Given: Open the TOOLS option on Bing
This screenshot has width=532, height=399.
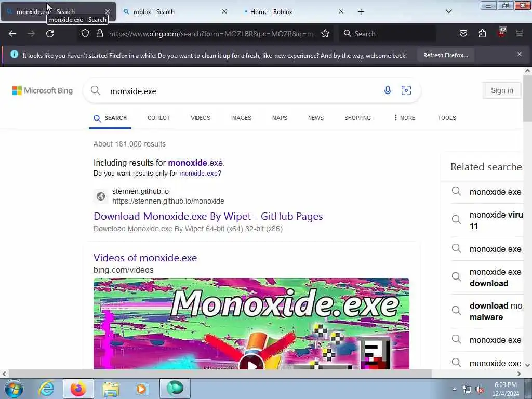Looking at the screenshot, I should (x=446, y=118).
